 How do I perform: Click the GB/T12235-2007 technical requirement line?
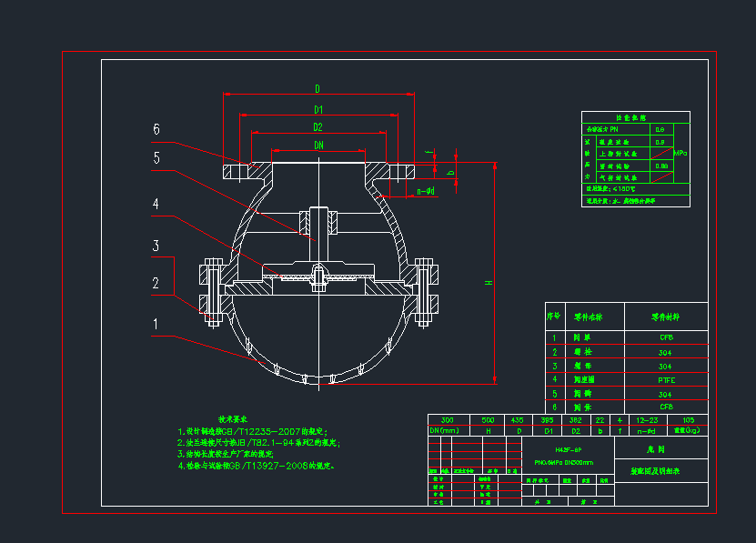coord(252,431)
